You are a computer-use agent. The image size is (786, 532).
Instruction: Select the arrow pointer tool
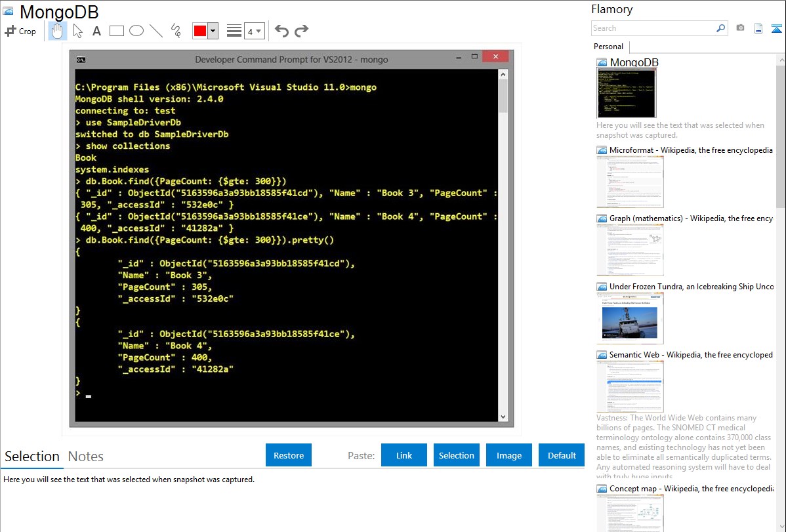(x=77, y=31)
